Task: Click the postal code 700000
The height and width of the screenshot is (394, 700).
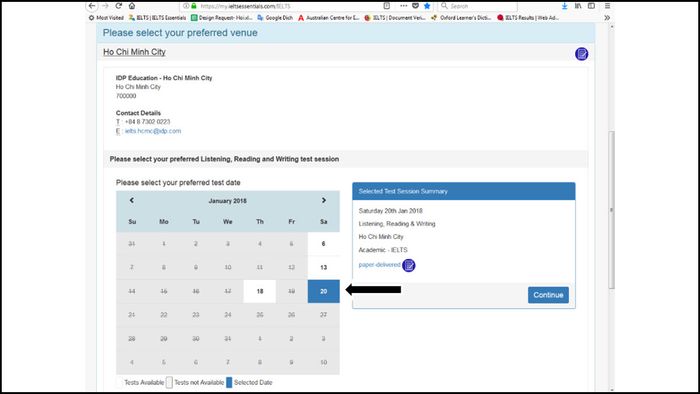Action: pyautogui.click(x=126, y=96)
